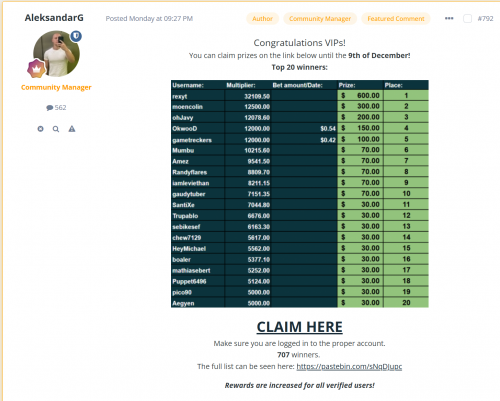This screenshot has height=401, width=500.
Task: Open the #792 post permalink
Action: (485, 19)
